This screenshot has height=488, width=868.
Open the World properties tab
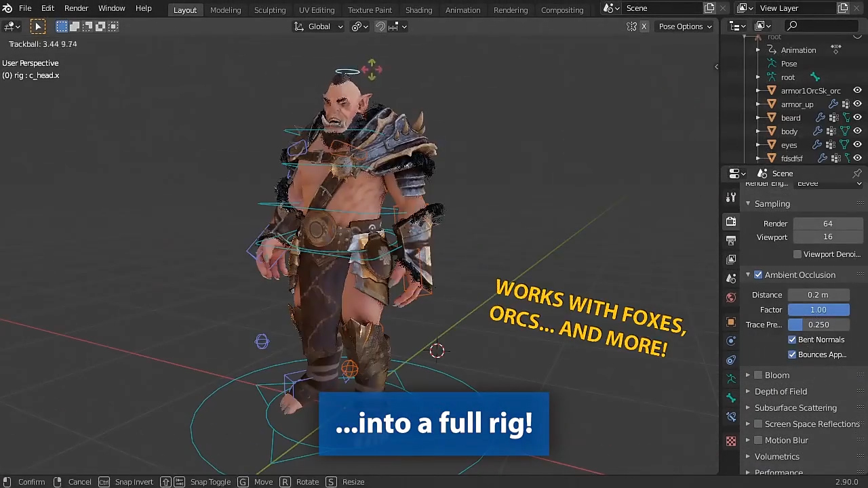tap(731, 298)
